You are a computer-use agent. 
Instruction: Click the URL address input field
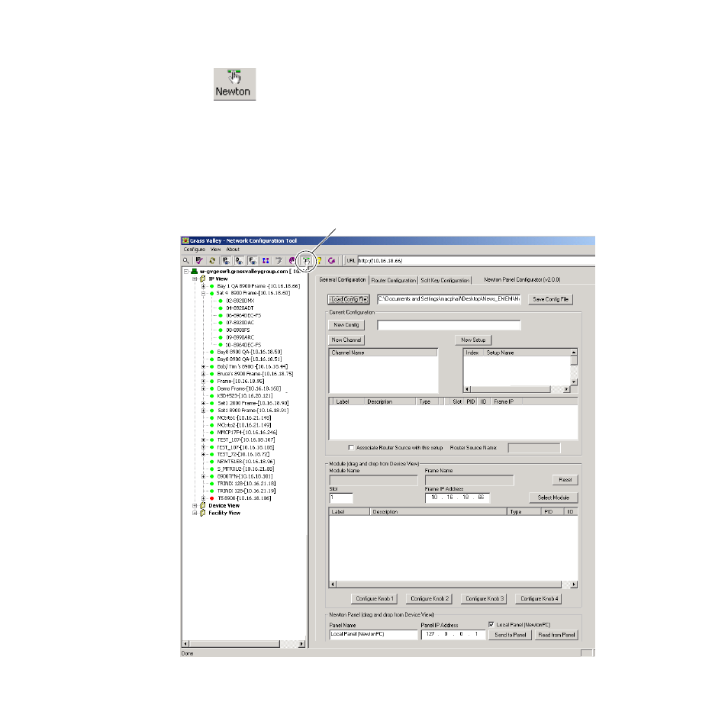point(476,261)
